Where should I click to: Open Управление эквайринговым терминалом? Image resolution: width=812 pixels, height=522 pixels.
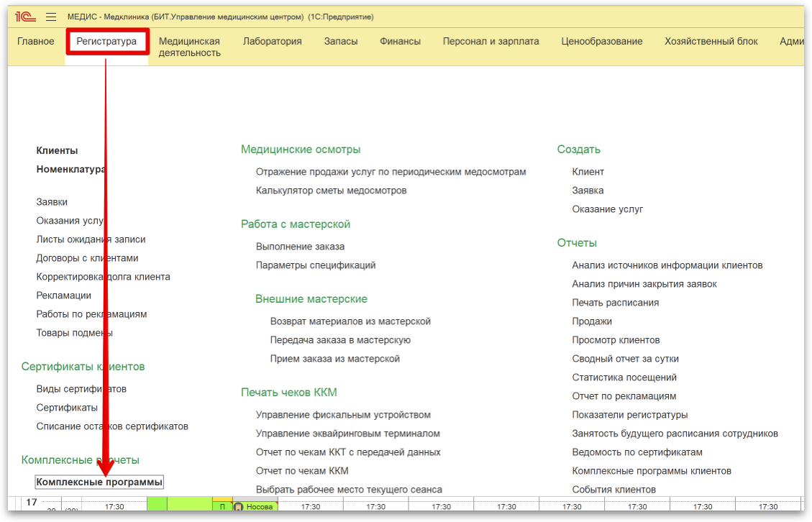(347, 434)
